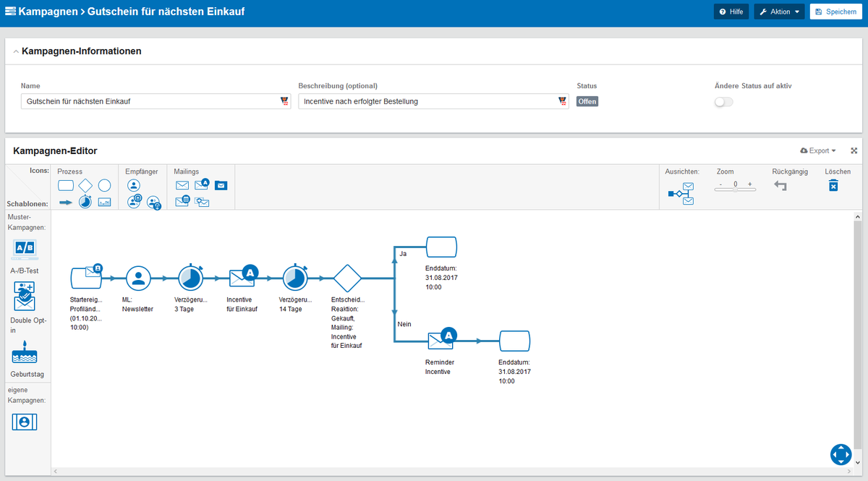Viewport: 868px width, 481px height.
Task: Select the Incentive für Einkauf mailing node
Action: point(243,276)
